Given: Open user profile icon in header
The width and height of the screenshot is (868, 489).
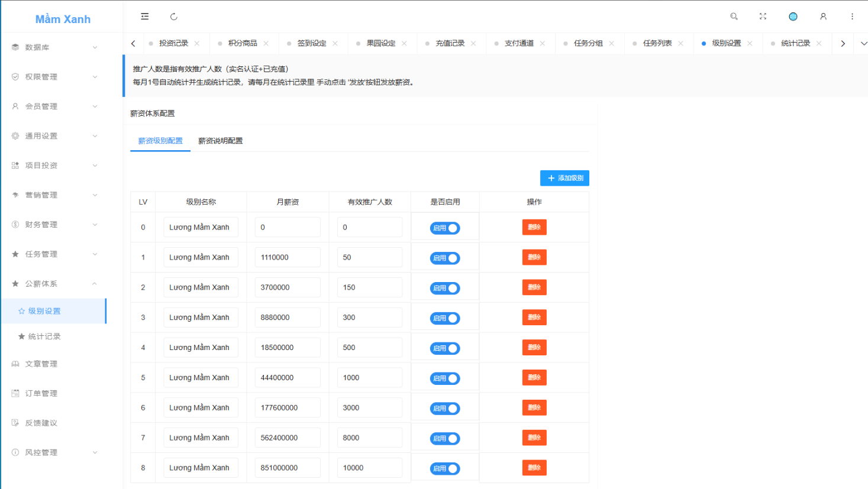Looking at the screenshot, I should [x=823, y=17].
